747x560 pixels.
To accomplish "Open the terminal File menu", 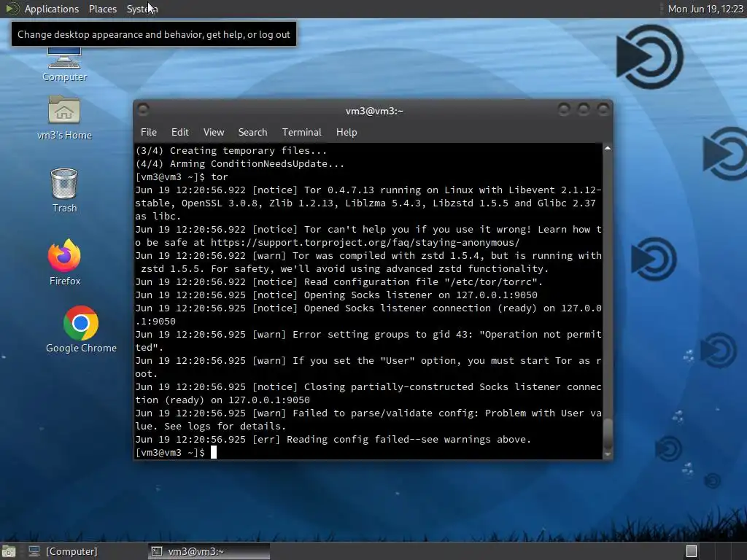I will [x=149, y=133].
